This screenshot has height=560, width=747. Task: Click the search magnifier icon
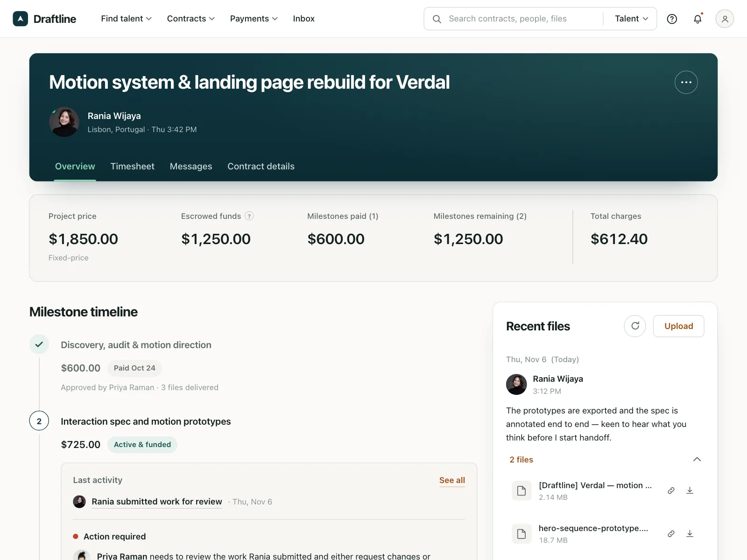tap(437, 19)
